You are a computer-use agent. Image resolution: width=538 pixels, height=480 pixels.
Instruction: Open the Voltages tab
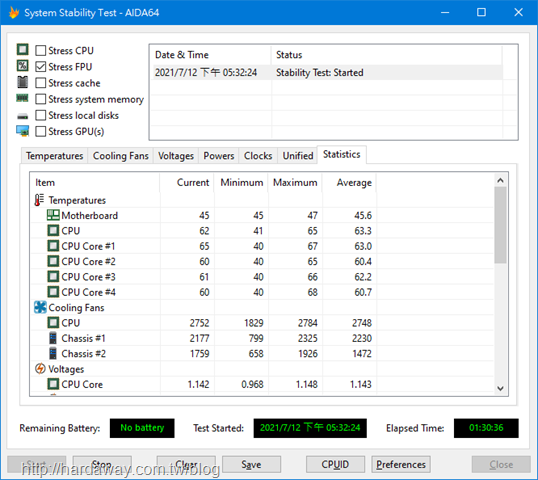pos(176,156)
